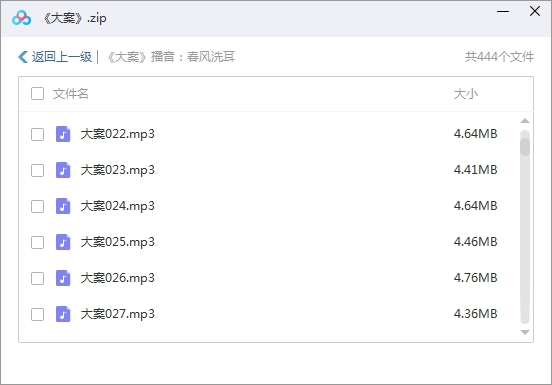Click the vertical scrollbar thumb
This screenshot has height=385, width=552.
pyautogui.click(x=525, y=147)
